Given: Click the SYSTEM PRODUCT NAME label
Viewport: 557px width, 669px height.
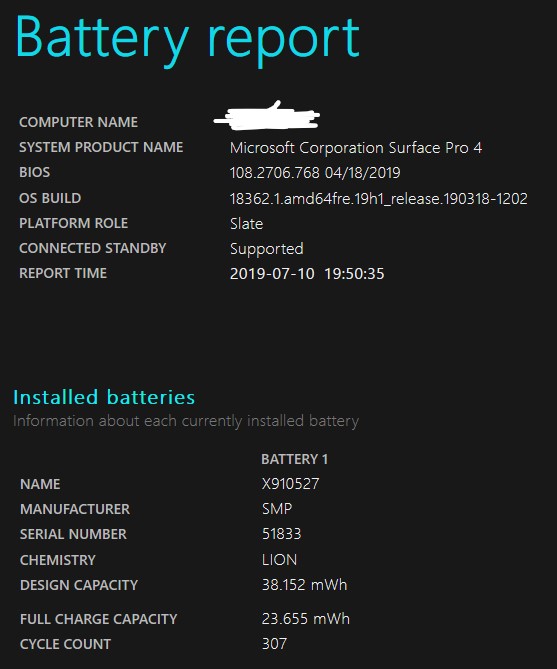Looking at the screenshot, I should coord(101,147).
